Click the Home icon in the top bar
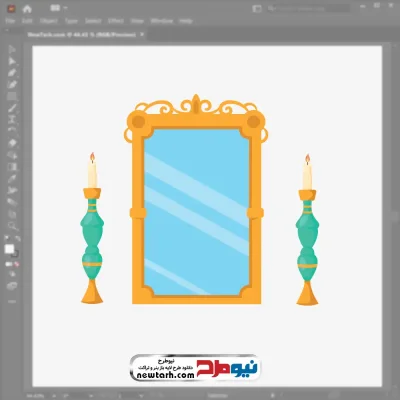This screenshot has height=400, width=400. [27, 9]
